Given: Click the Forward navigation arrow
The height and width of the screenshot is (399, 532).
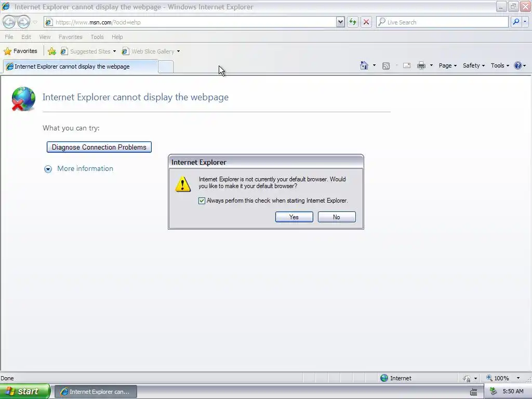Looking at the screenshot, I should 23,22.
